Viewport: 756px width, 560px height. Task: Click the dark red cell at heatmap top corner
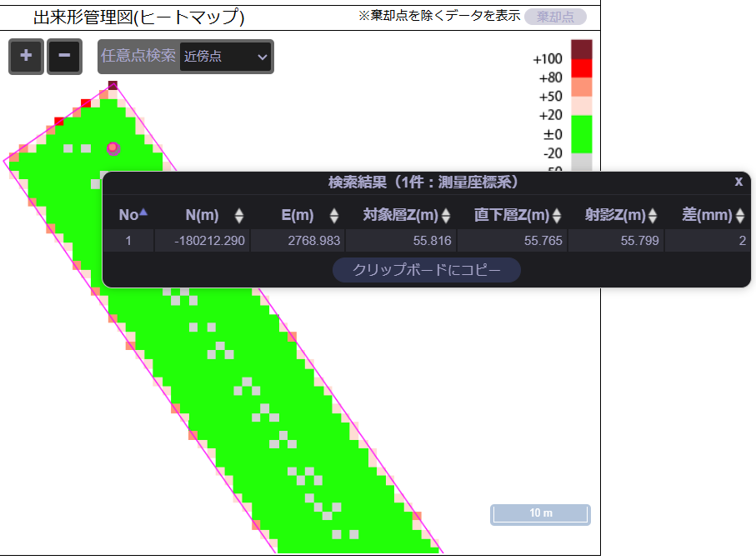[113, 85]
